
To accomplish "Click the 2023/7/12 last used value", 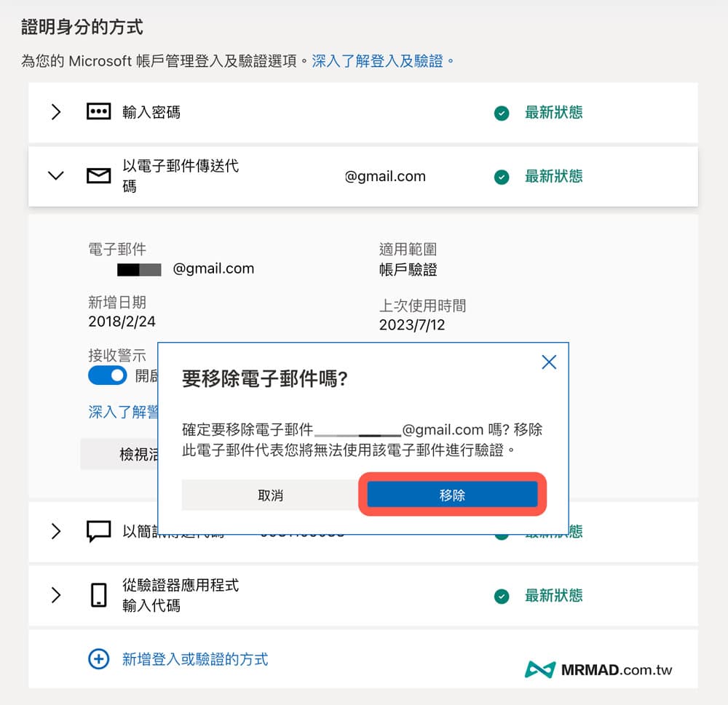I will [x=412, y=324].
